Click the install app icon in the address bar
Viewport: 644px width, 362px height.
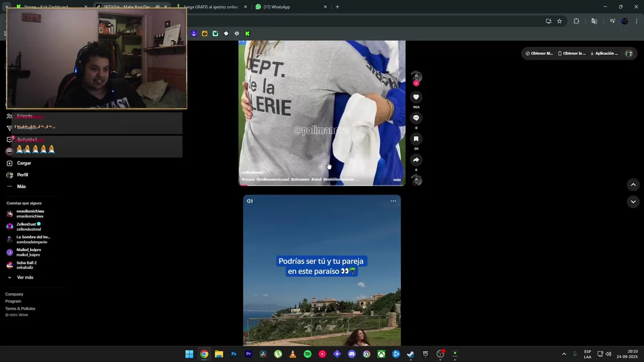548,21
